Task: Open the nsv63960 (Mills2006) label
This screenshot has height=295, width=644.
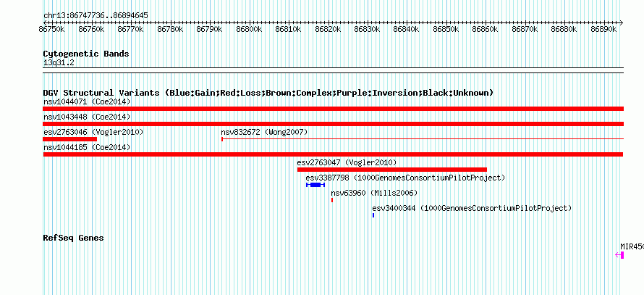Action: tap(374, 193)
